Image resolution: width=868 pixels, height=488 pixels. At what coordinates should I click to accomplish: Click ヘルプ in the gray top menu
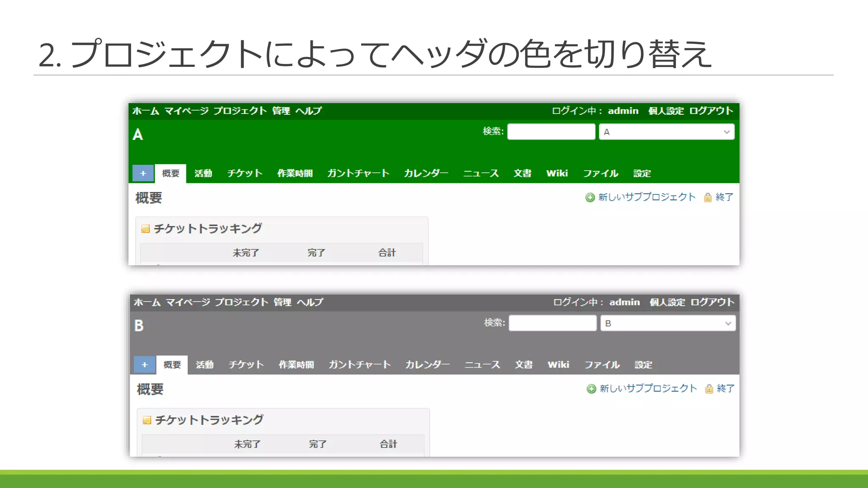[x=310, y=302]
